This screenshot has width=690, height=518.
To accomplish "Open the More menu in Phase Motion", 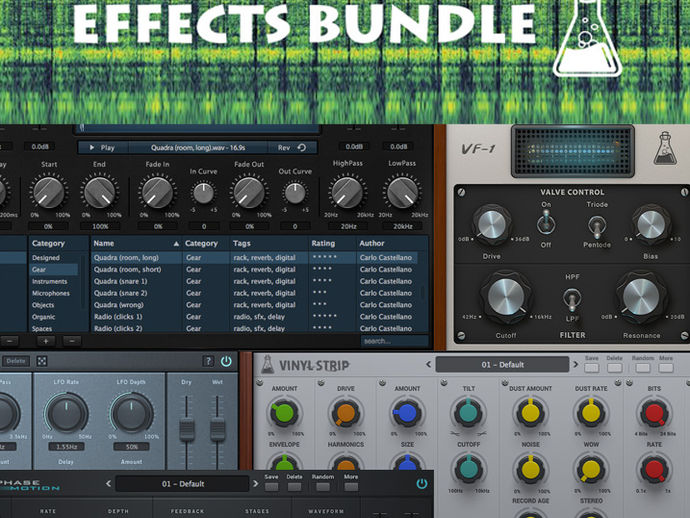I will 351,487.
